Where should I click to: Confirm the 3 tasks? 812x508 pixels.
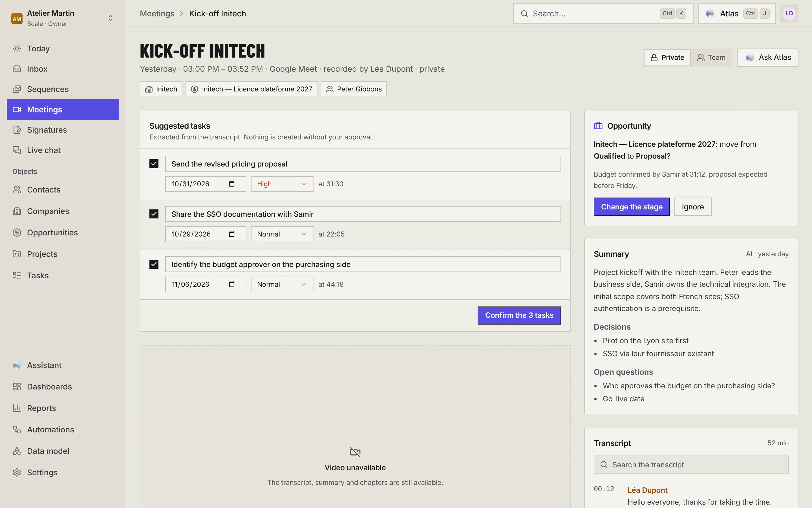[x=519, y=315]
